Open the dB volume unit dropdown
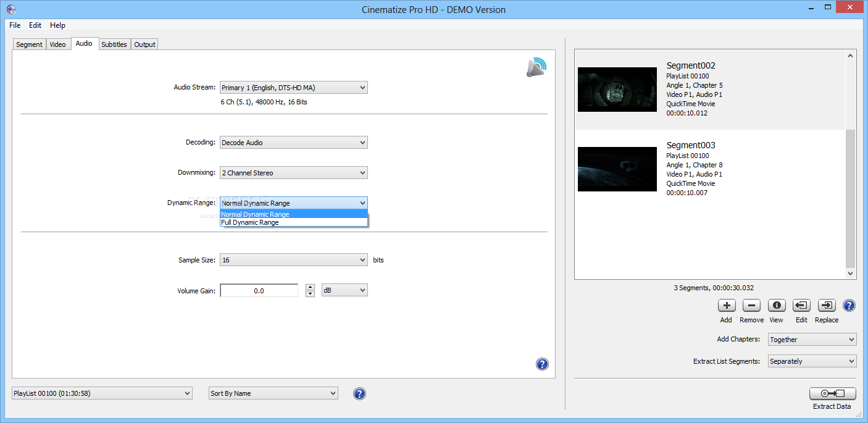Screen dimensions: 868x423 tap(344, 290)
